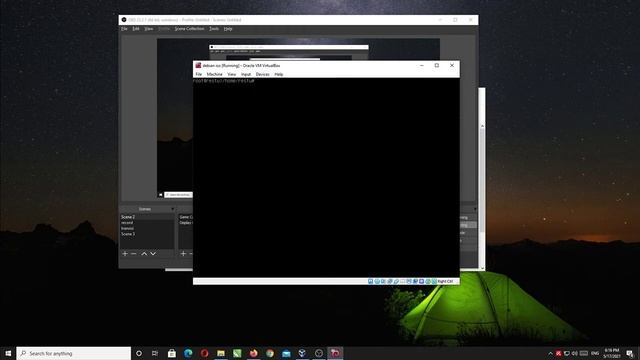Add a new scene with plus icon in OBS Scenes panel
Viewport: 640px width, 360px height.
pos(125,253)
